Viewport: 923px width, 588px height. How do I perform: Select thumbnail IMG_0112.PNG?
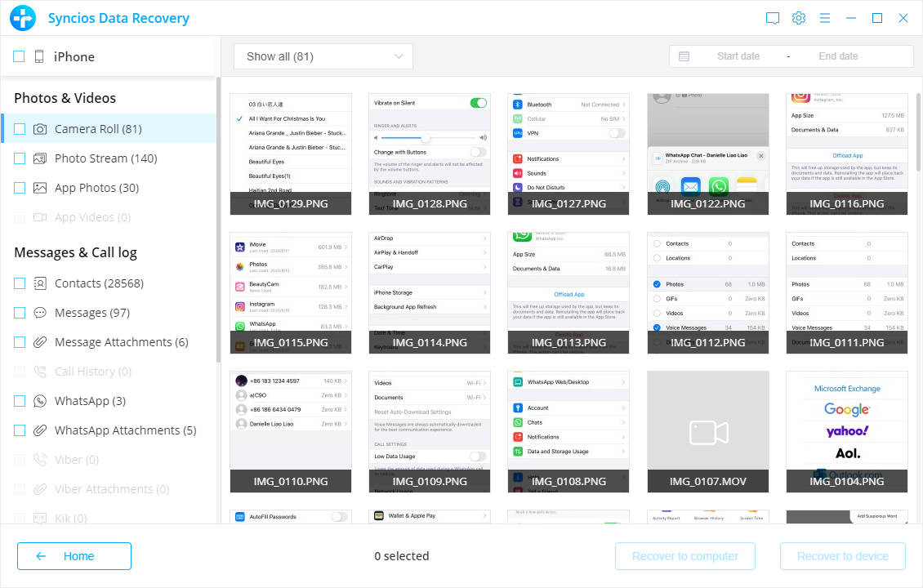708,293
